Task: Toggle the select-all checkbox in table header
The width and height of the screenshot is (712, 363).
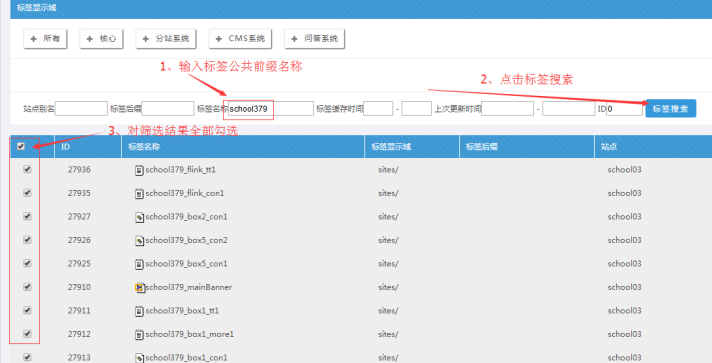Action: [21, 146]
